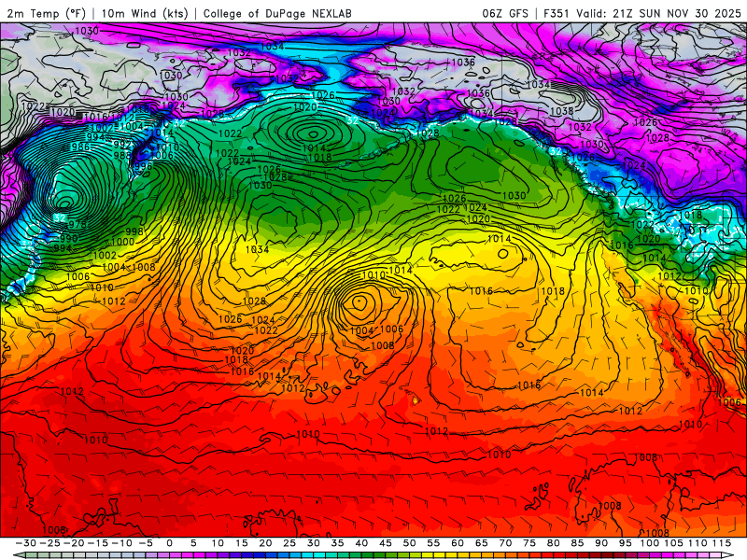747x560 pixels.
Task: Click the 90 value on the temperature scale
Action: 601,543
